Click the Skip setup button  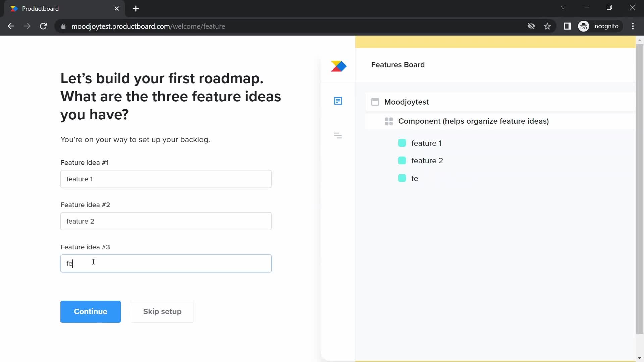[x=162, y=312]
